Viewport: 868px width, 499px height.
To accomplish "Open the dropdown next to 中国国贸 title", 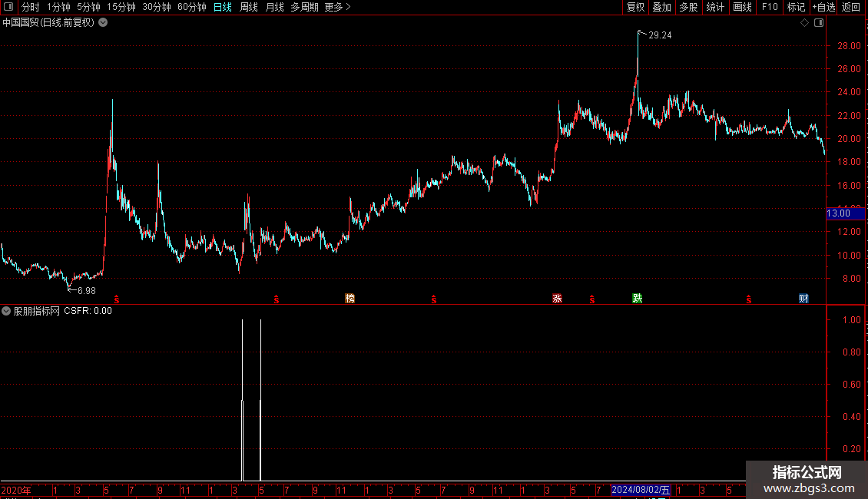I will point(103,22).
